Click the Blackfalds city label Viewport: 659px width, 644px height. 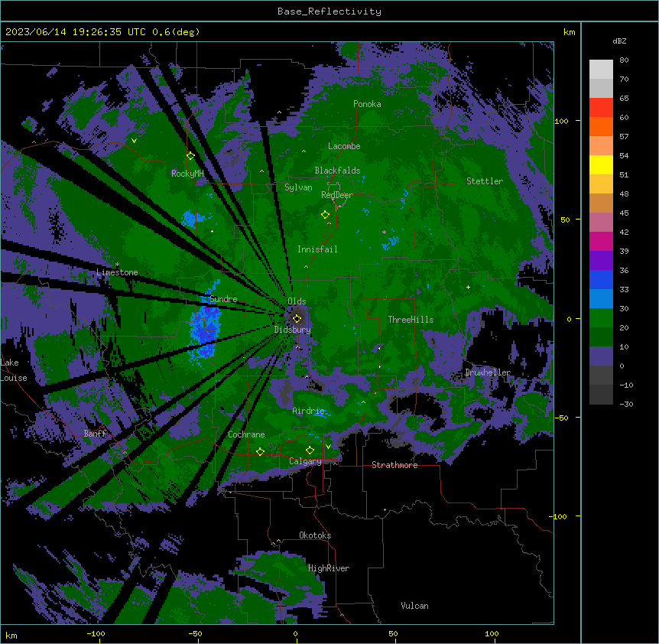[337, 171]
